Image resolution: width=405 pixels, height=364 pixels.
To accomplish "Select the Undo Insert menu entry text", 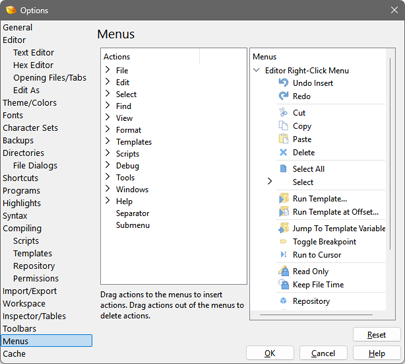I will point(313,83).
